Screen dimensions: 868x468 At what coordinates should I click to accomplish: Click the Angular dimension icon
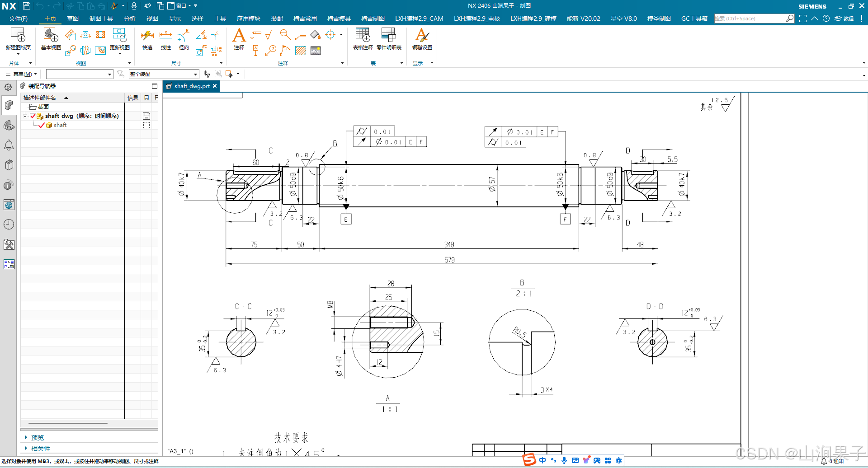(x=202, y=35)
